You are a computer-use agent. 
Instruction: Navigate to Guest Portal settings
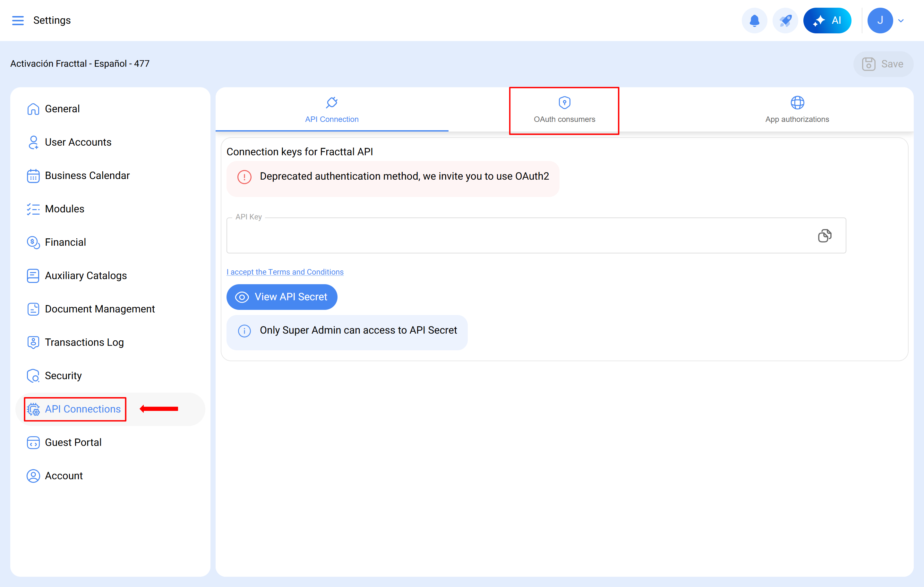[73, 442]
